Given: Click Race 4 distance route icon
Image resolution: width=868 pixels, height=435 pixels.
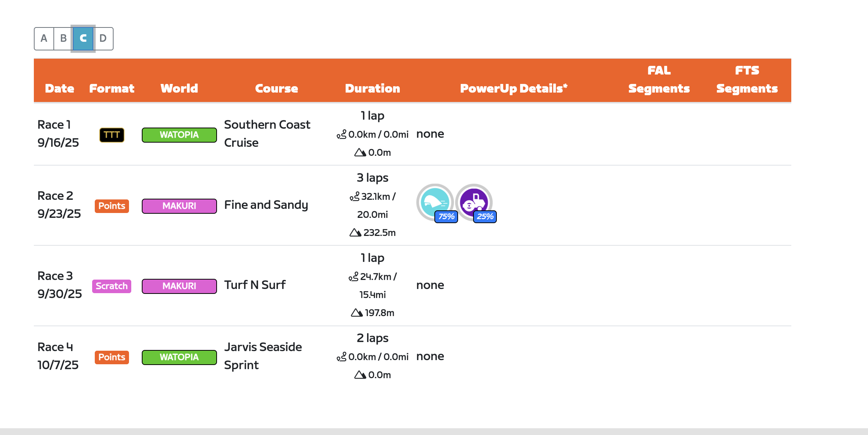Looking at the screenshot, I should 341,357.
